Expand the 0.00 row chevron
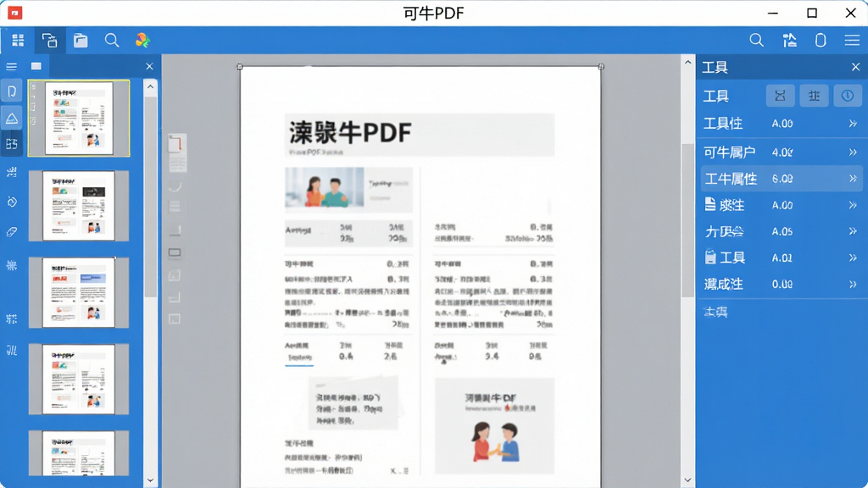 (853, 285)
